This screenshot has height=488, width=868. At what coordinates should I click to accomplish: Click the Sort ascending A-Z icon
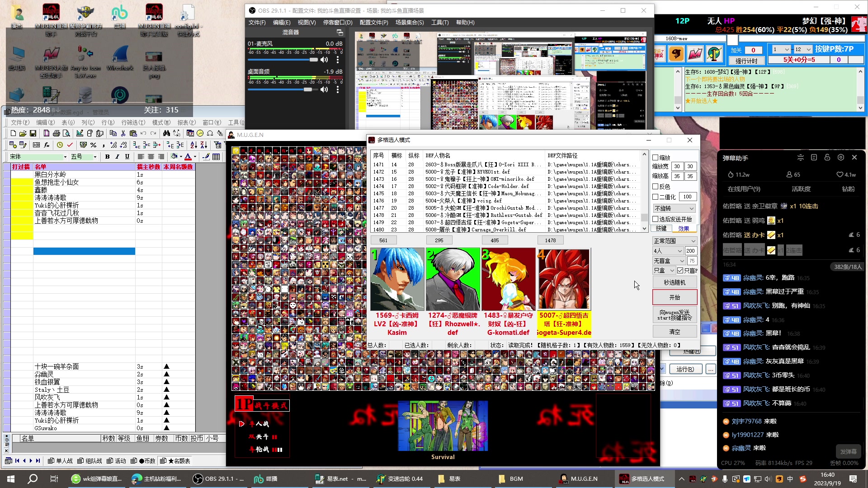193,145
